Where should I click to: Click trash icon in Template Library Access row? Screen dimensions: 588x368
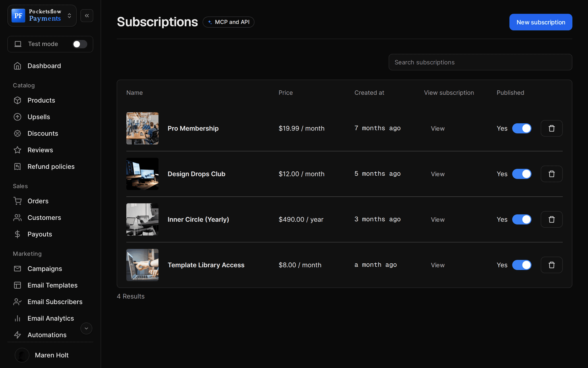[x=552, y=265]
